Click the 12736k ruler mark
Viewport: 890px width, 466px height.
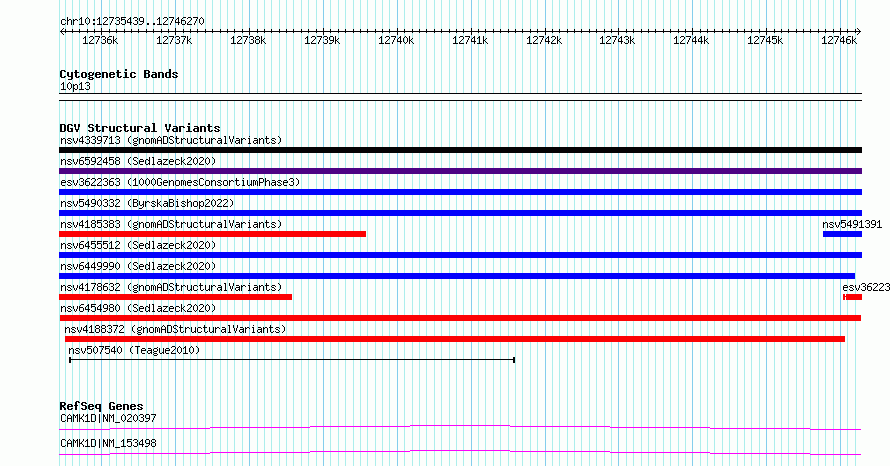click(100, 40)
